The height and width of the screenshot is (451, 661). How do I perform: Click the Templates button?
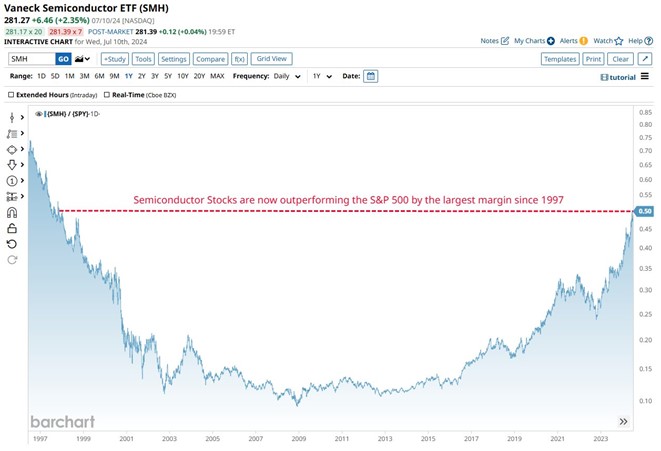(559, 59)
